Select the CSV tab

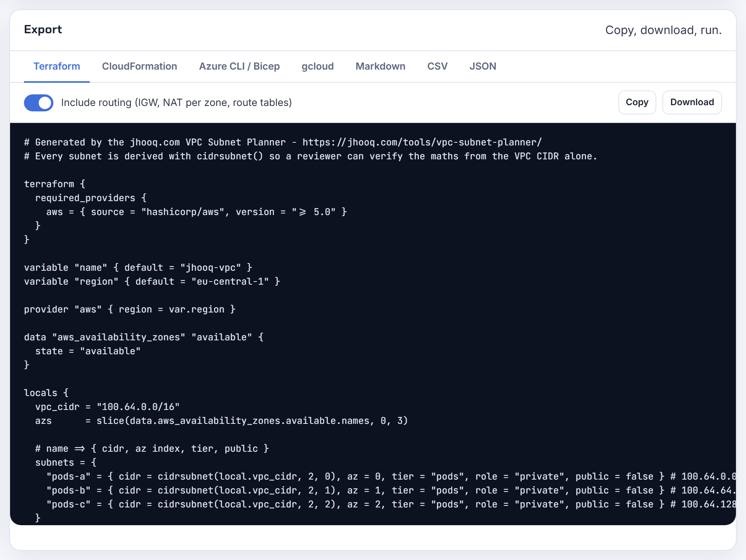437,66
